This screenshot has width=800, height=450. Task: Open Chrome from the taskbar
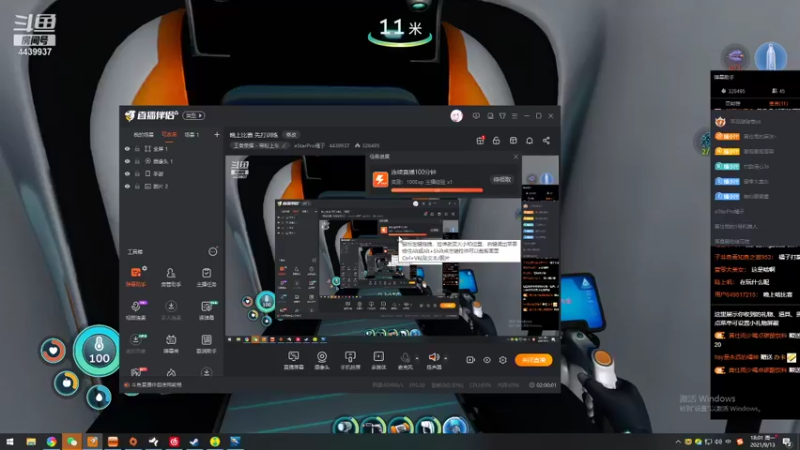(x=51, y=441)
